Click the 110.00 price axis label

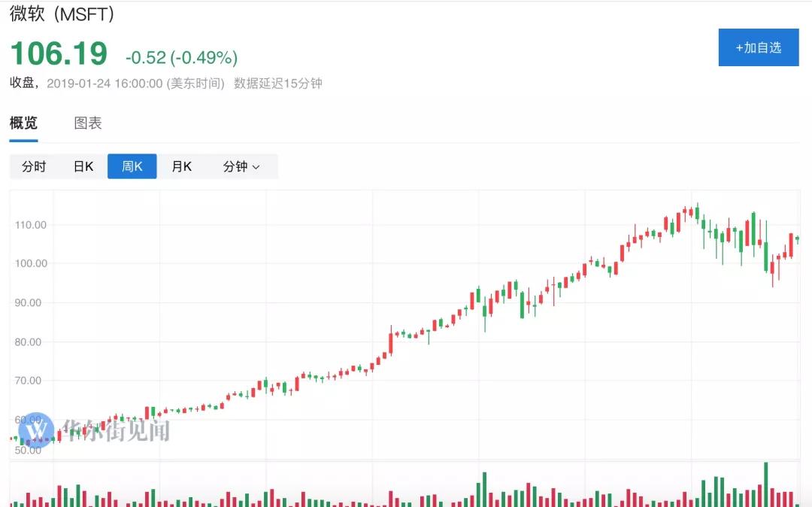point(30,224)
